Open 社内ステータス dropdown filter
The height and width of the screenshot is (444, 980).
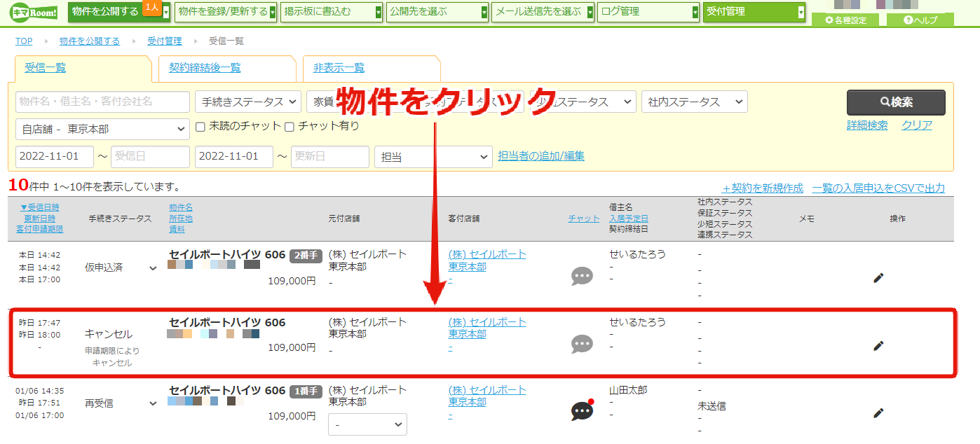point(694,102)
